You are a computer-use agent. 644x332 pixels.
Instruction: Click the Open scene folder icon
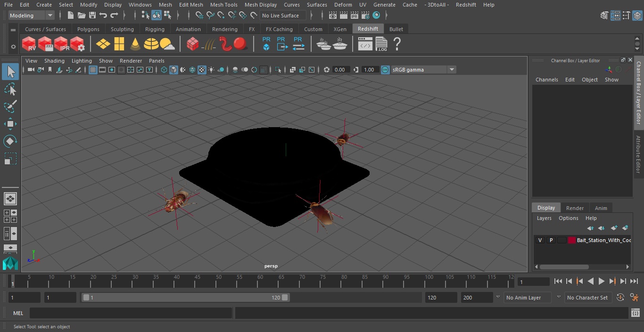tap(82, 16)
